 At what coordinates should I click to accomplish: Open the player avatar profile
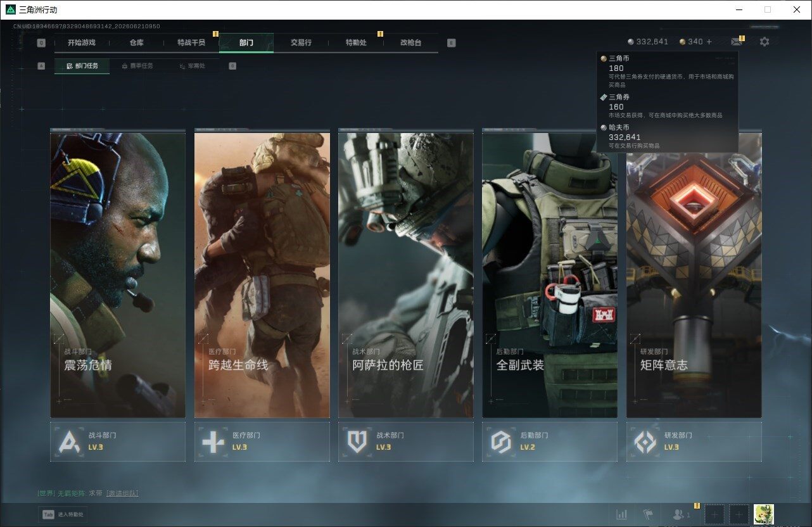[764, 514]
